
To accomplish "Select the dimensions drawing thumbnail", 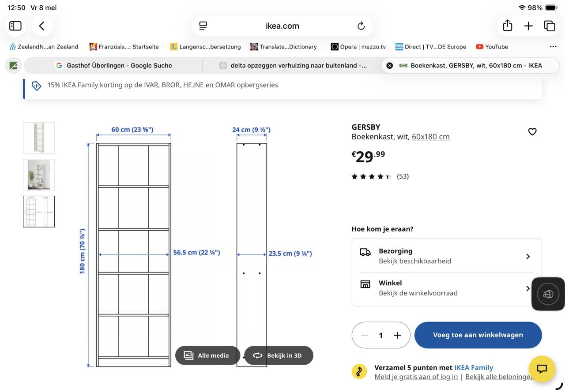I will (x=39, y=212).
